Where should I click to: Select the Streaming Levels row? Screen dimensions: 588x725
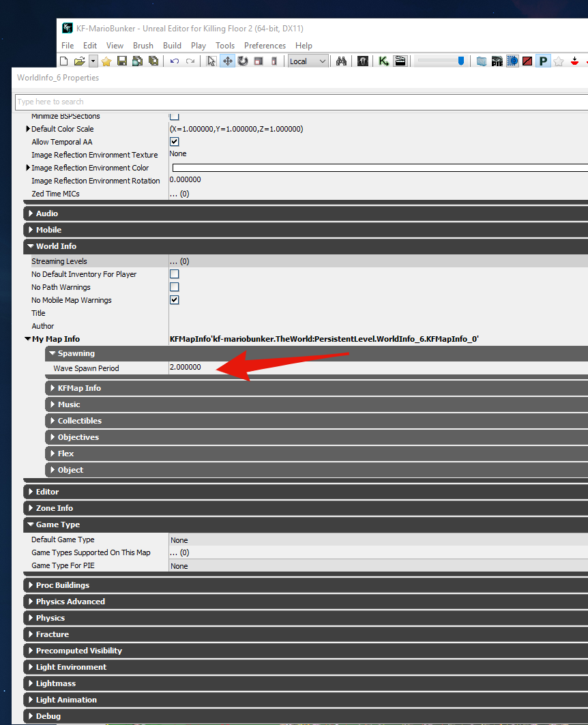(305, 261)
